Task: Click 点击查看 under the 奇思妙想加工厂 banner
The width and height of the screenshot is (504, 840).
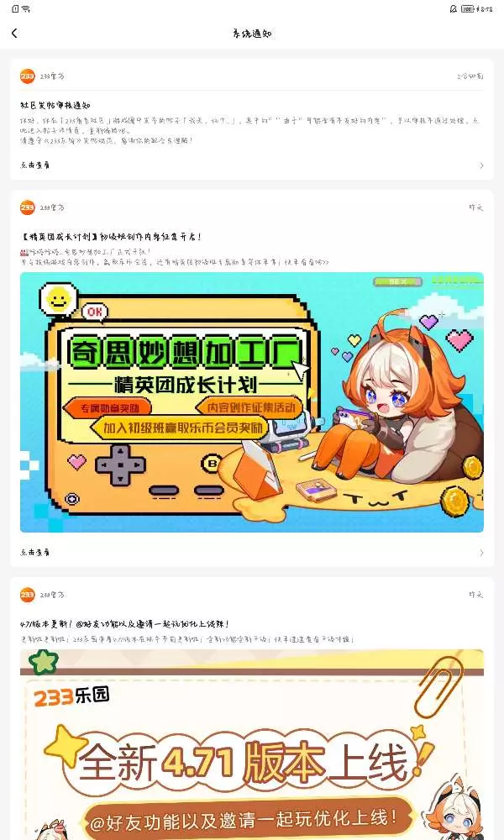Action: [34, 552]
